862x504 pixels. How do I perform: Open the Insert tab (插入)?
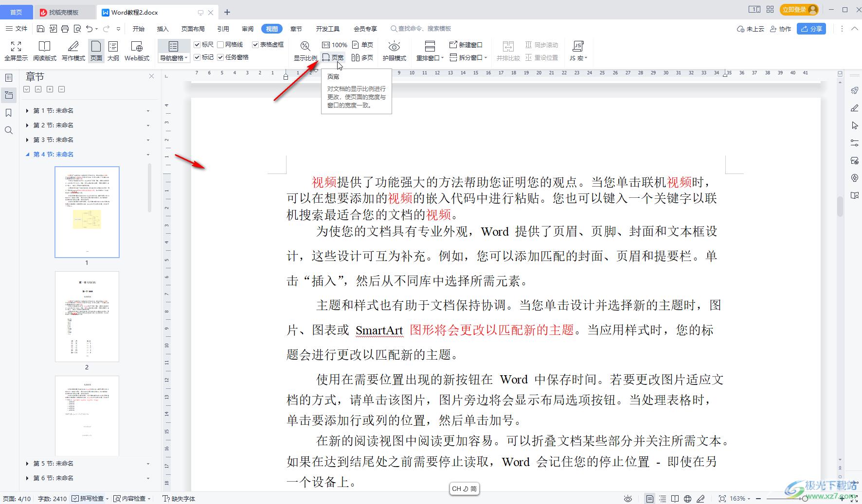[x=163, y=29]
